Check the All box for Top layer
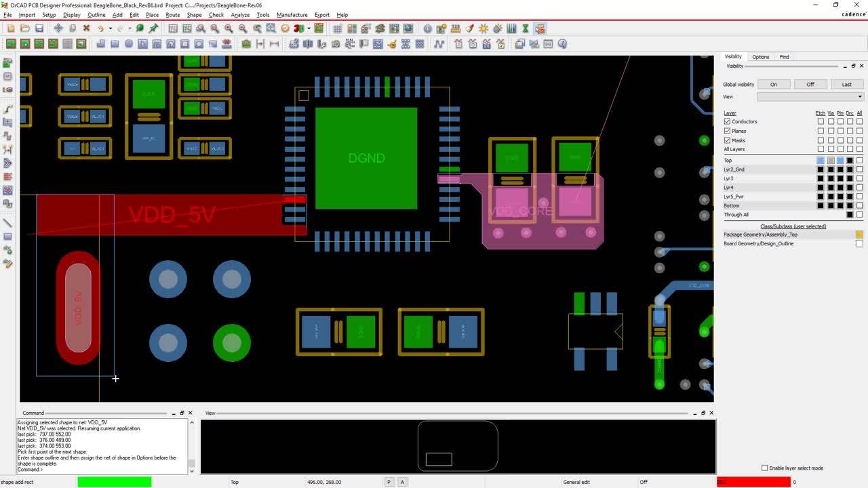The image size is (868, 488). tap(859, 160)
